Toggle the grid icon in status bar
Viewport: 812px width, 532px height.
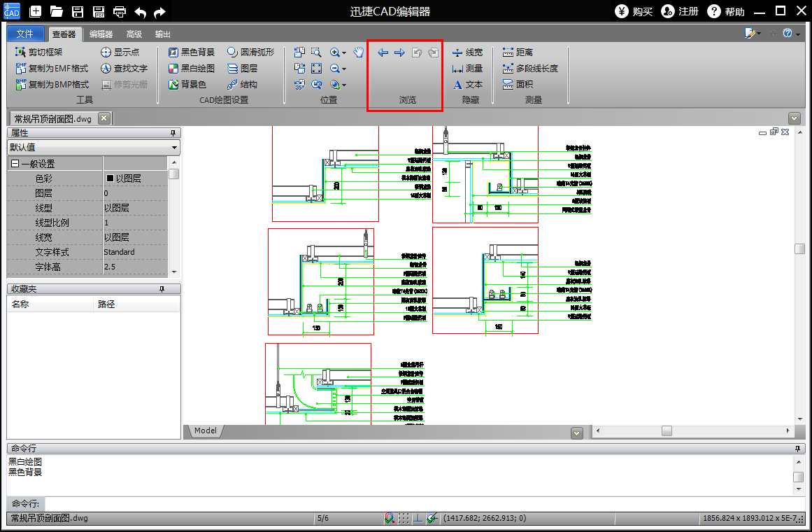pyautogui.click(x=404, y=519)
